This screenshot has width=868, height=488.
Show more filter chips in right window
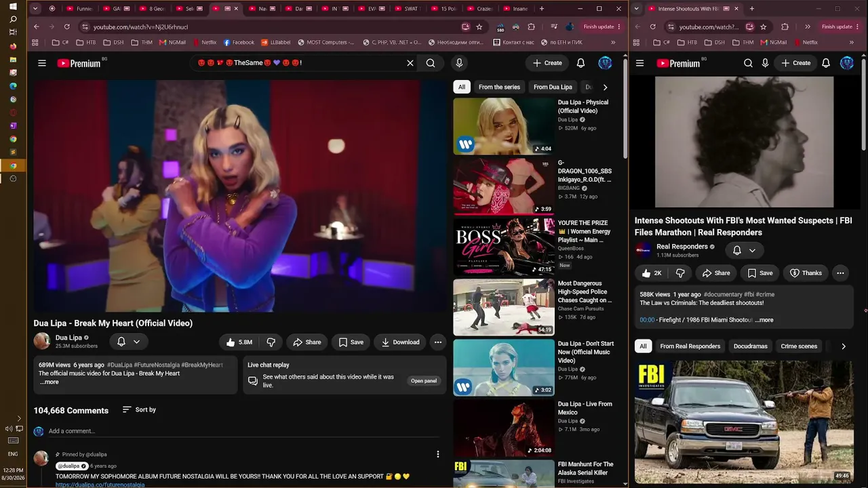coord(843,346)
